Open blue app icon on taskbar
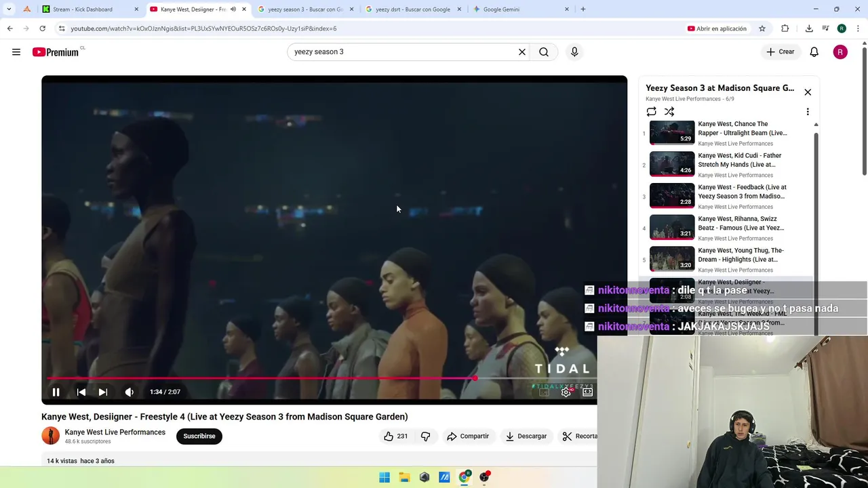 pos(444,477)
